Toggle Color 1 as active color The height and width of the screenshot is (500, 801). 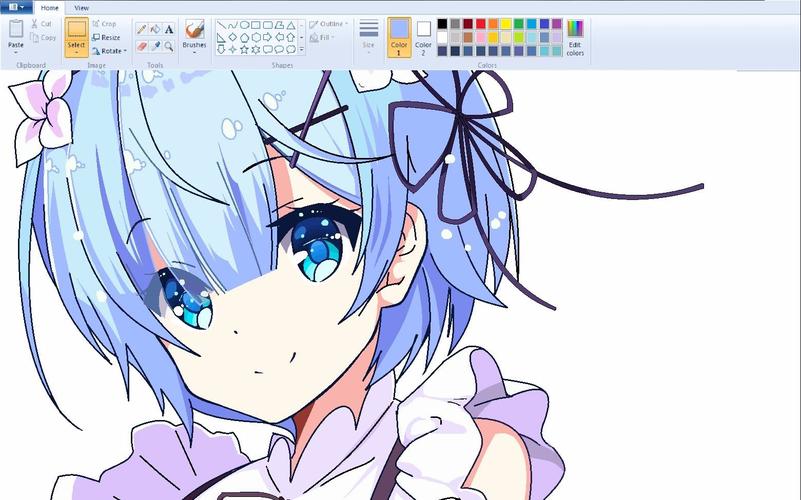pos(399,37)
